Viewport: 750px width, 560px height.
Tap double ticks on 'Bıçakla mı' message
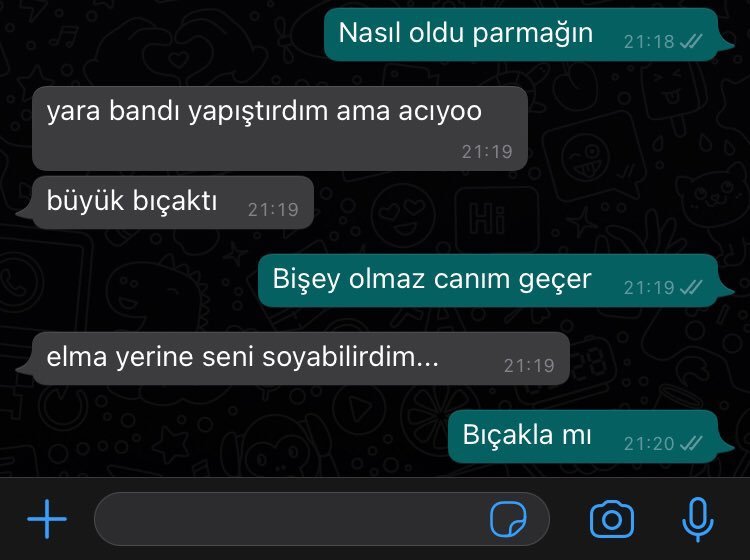[691, 444]
